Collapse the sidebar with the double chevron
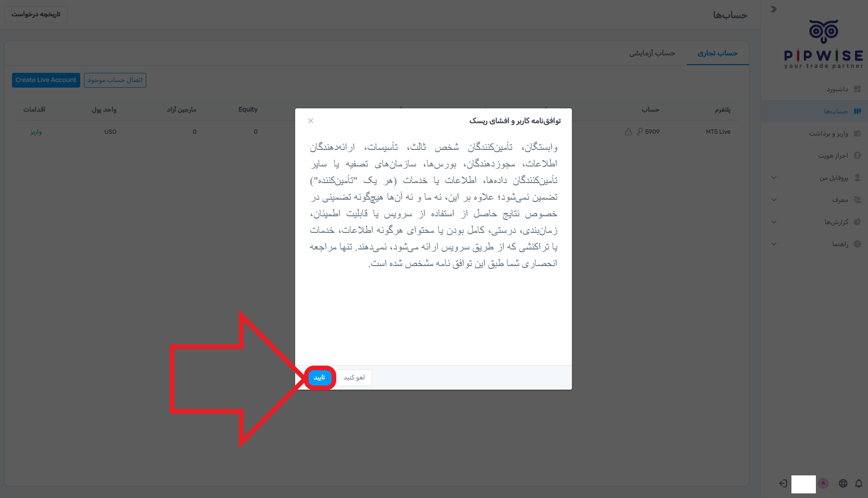Viewport: 868px width, 498px height. 774,9
